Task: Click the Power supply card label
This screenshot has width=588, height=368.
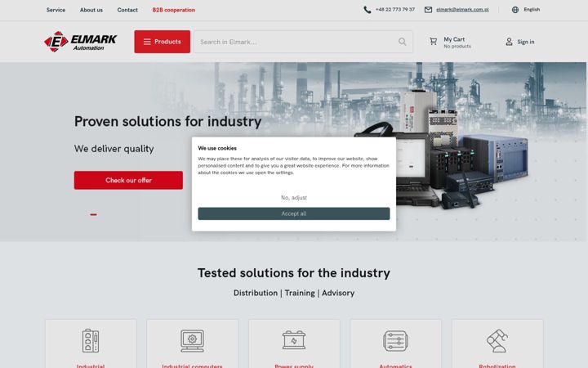Action: tap(294, 366)
